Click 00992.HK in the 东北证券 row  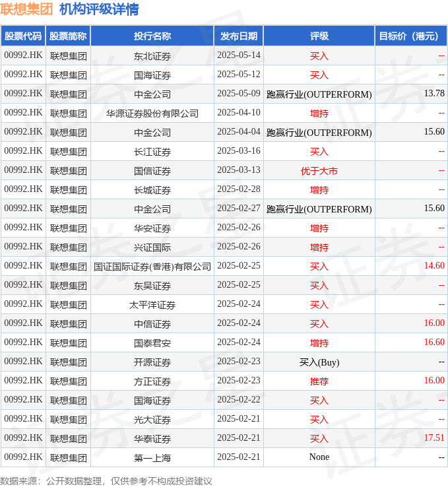click(23, 55)
